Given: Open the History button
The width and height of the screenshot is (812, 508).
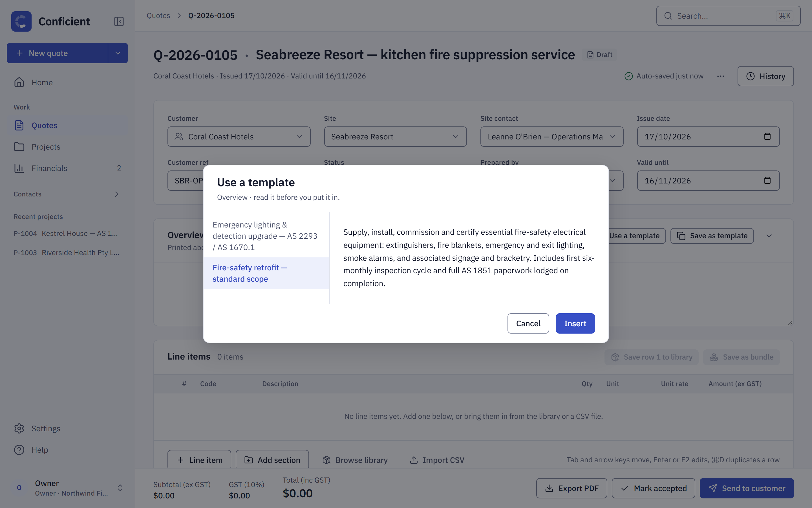Looking at the screenshot, I should click(x=765, y=76).
